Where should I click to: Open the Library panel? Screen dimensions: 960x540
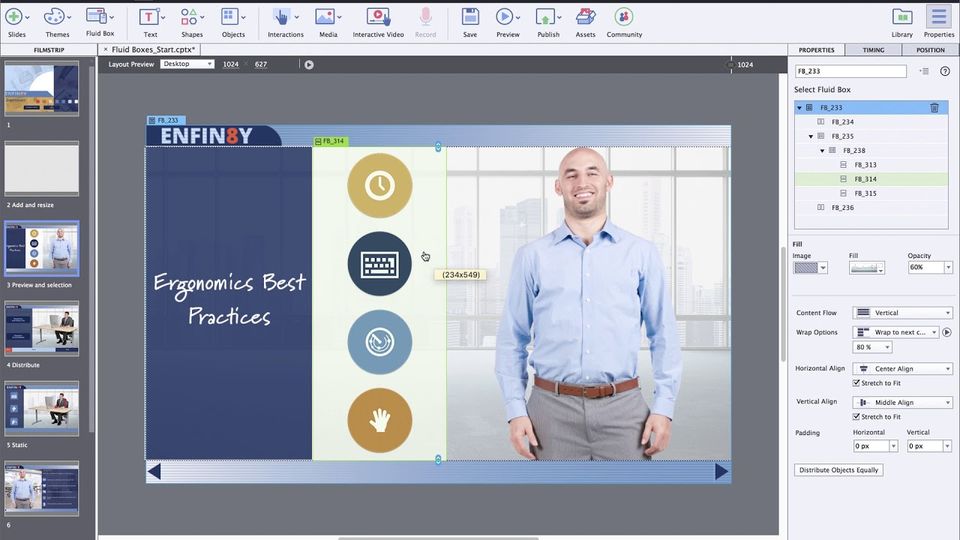902,22
